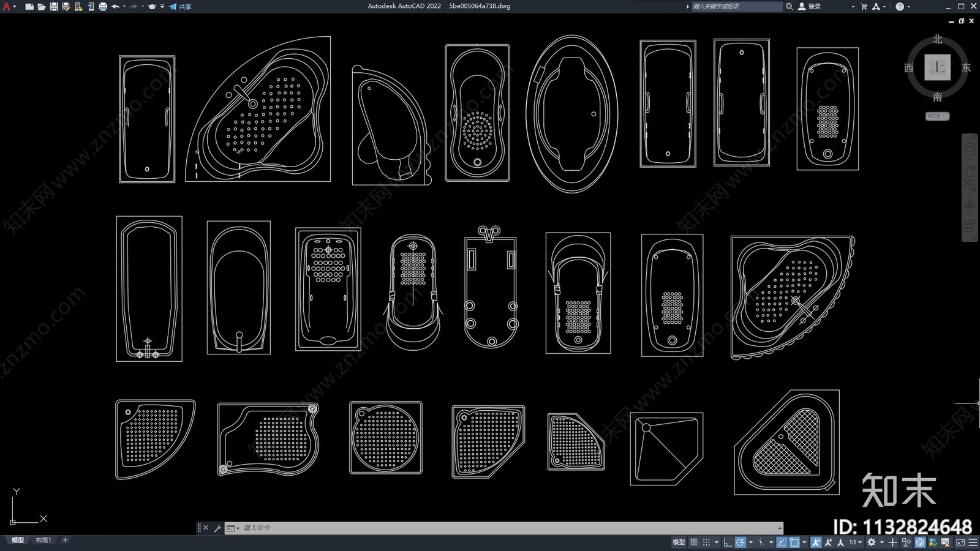The image size is (980, 551).
Task: Save to Web & Mobile icon
Action: pyautogui.click(x=91, y=6)
